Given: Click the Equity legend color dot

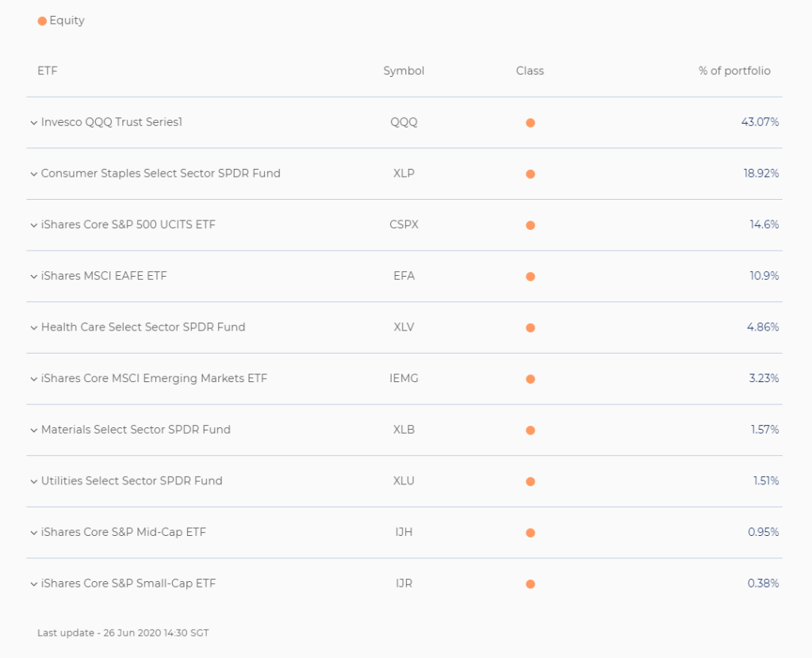Looking at the screenshot, I should point(42,21).
